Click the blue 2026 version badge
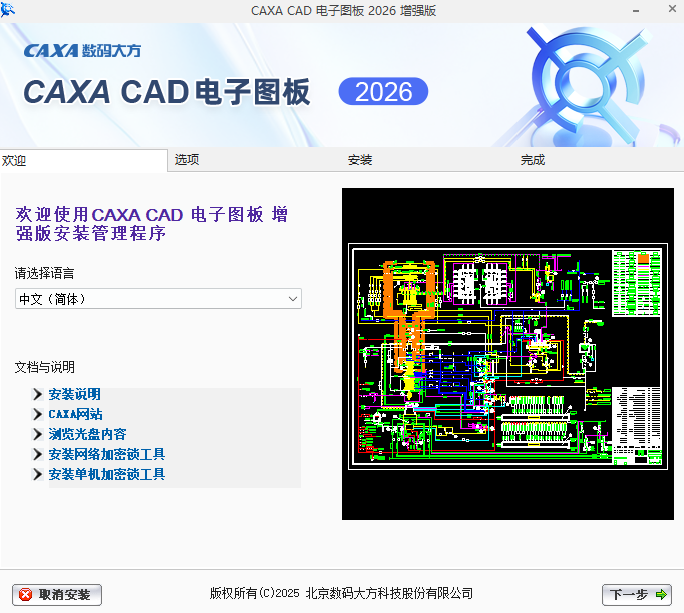Viewport: 684px width, 613px height. point(383,92)
